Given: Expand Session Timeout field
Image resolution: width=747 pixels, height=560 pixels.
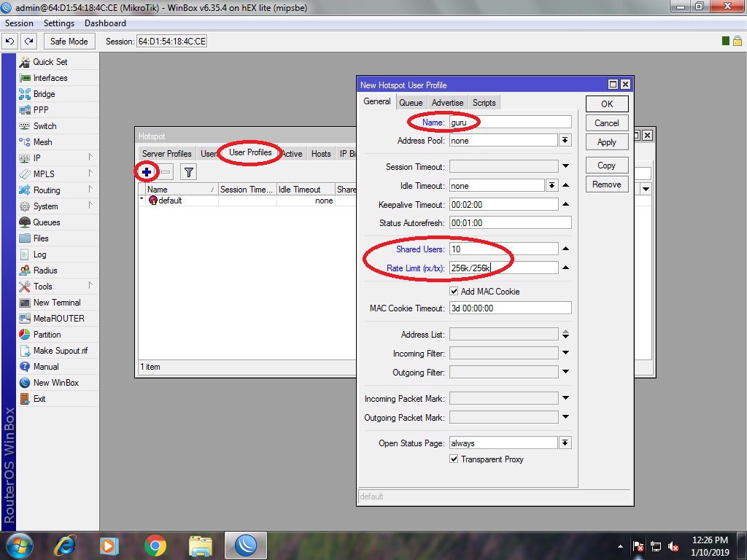Looking at the screenshot, I should [565, 166].
